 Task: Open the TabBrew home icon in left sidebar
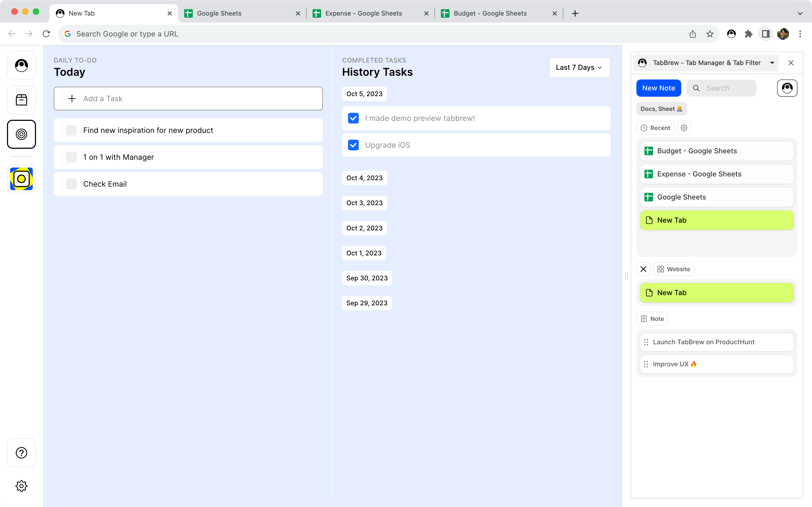coord(21,65)
